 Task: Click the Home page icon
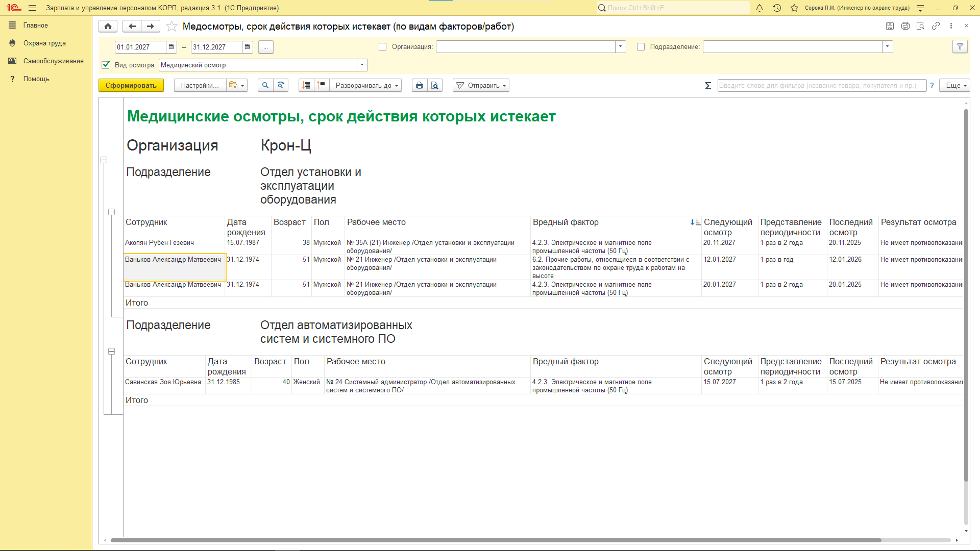(x=108, y=27)
